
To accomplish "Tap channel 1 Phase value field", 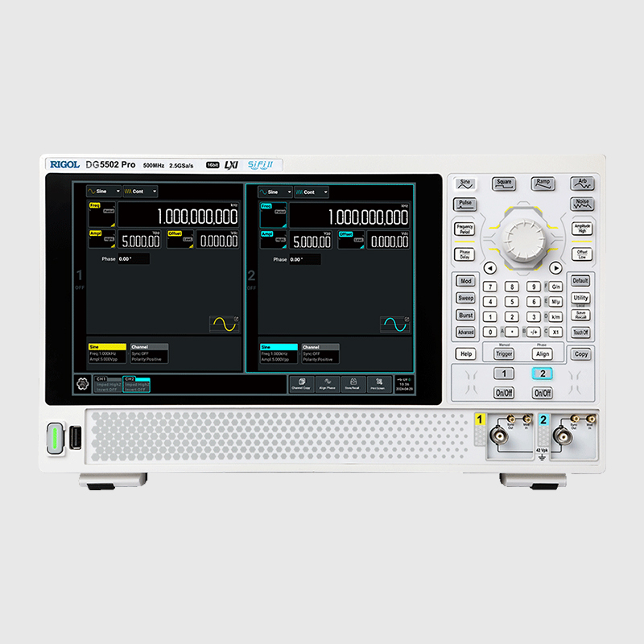I will click(134, 258).
